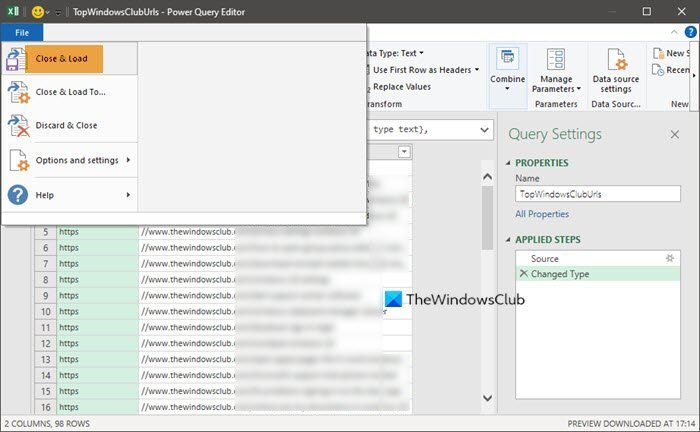Expand the Combine dropdown arrow
700x432 pixels.
(x=507, y=89)
